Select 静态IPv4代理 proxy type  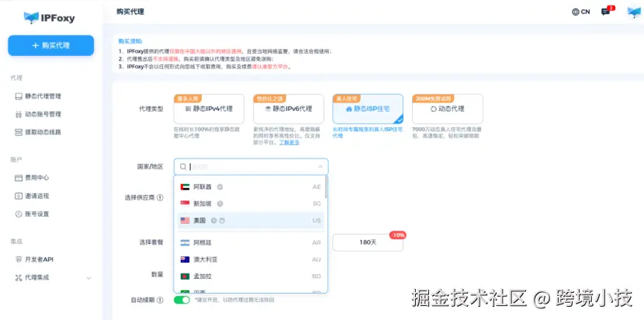pos(209,109)
